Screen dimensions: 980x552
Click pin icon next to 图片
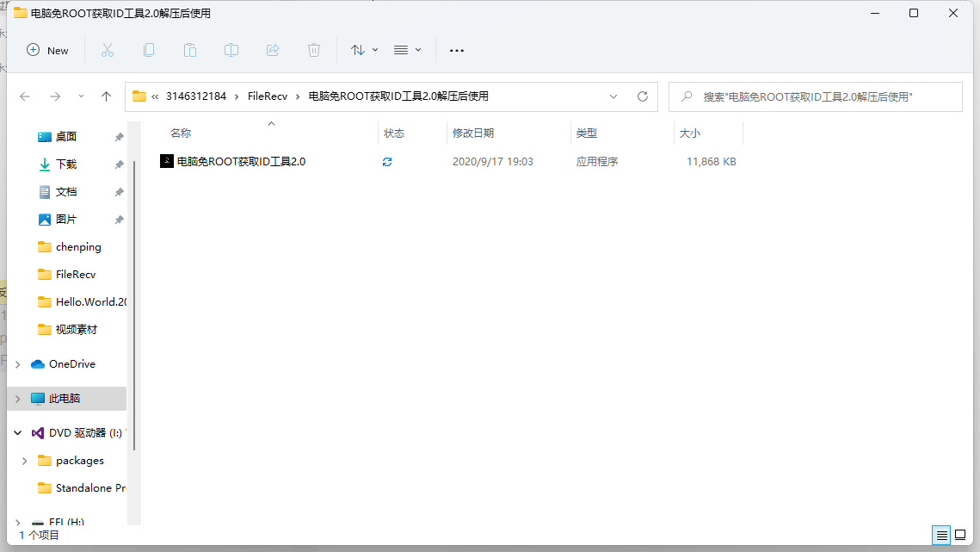click(119, 220)
